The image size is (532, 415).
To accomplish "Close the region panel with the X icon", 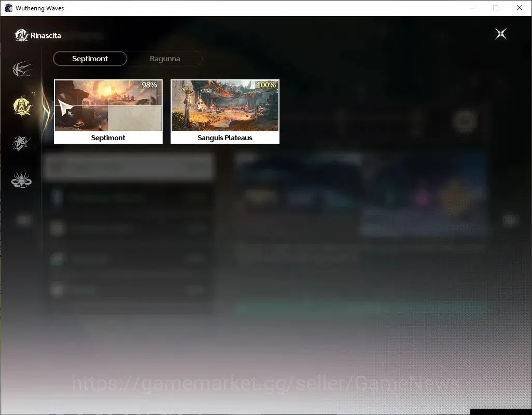I will pos(501,34).
